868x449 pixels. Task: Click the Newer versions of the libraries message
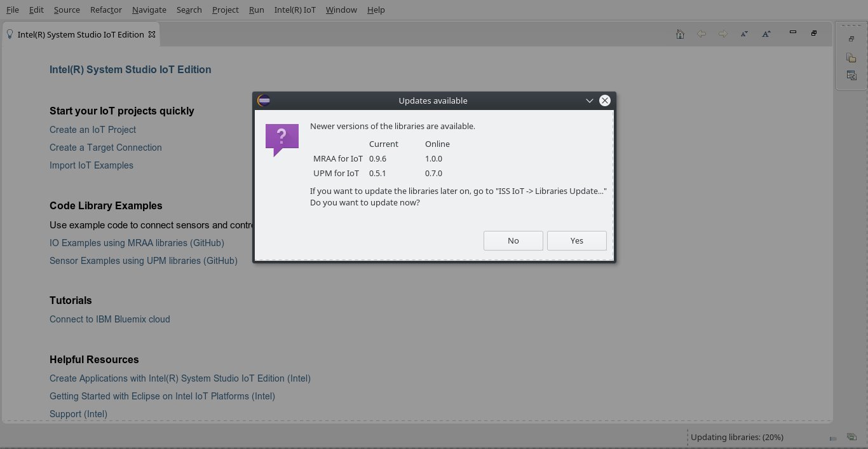(393, 126)
